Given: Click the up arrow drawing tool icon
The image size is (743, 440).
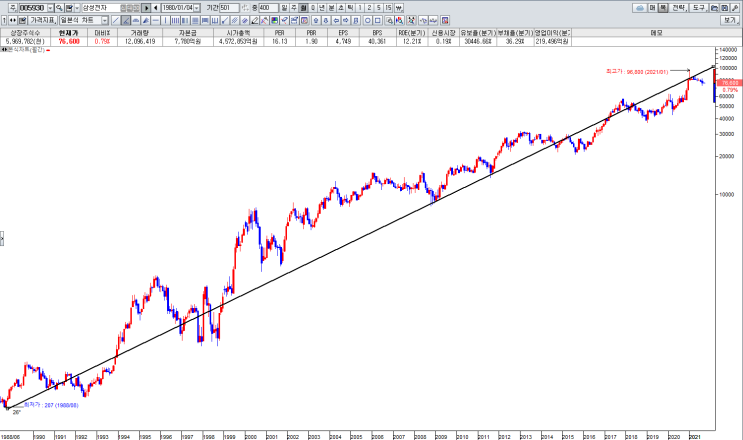Looking at the screenshot, I should [316, 20].
